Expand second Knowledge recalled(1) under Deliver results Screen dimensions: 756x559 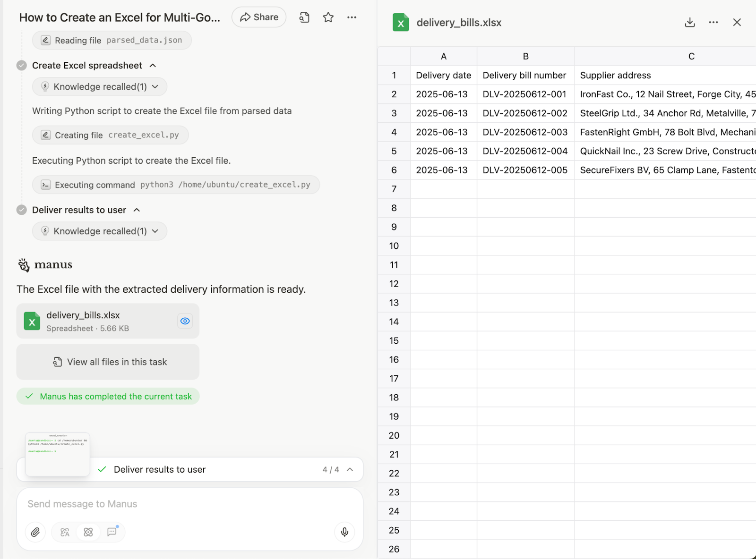click(x=100, y=231)
